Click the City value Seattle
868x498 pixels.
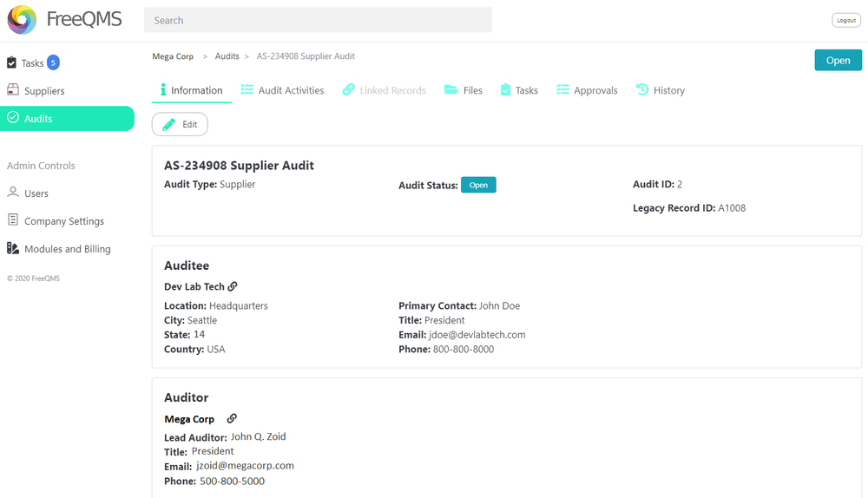point(202,320)
